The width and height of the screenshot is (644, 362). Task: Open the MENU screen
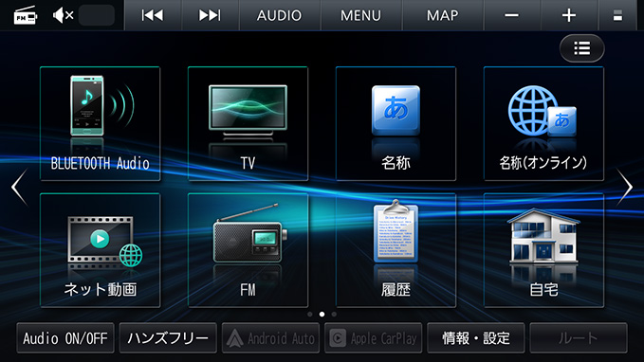[x=360, y=15]
